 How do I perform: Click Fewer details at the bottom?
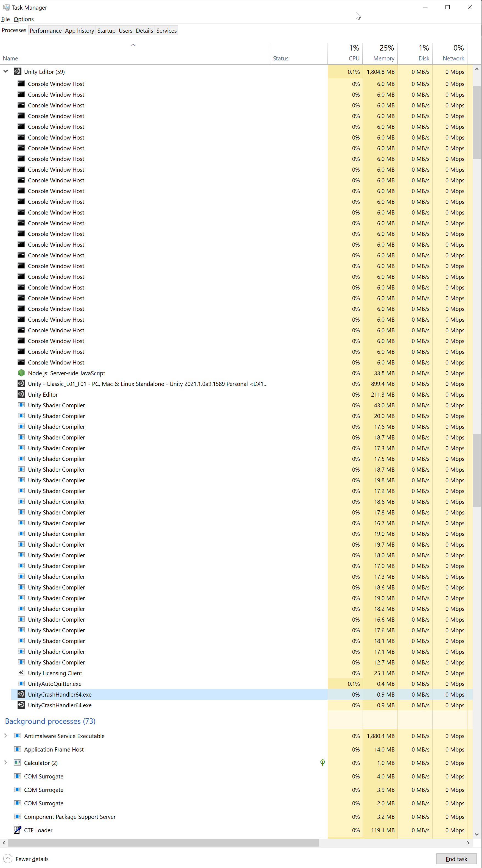pos(32,859)
